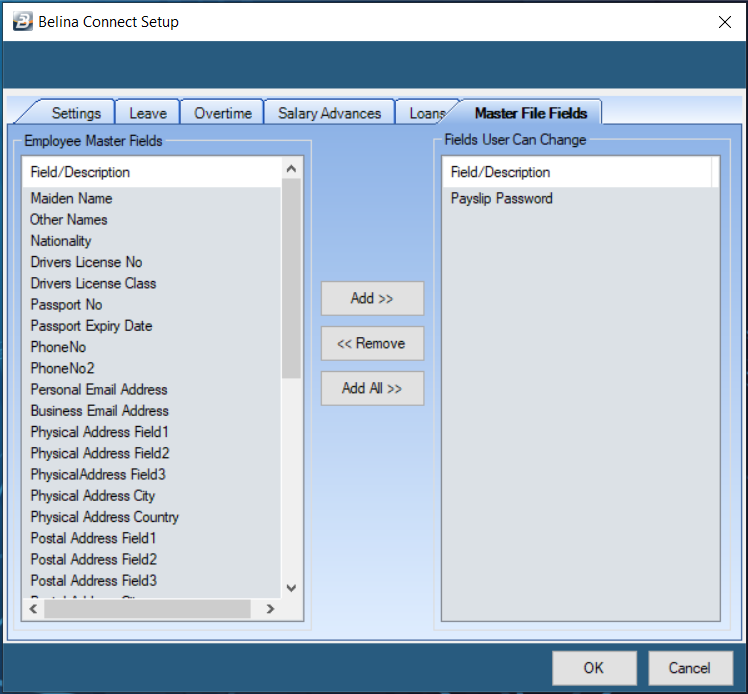The height and width of the screenshot is (694, 748).
Task: Click the Belina app icon in title bar
Action: pyautogui.click(x=22, y=21)
